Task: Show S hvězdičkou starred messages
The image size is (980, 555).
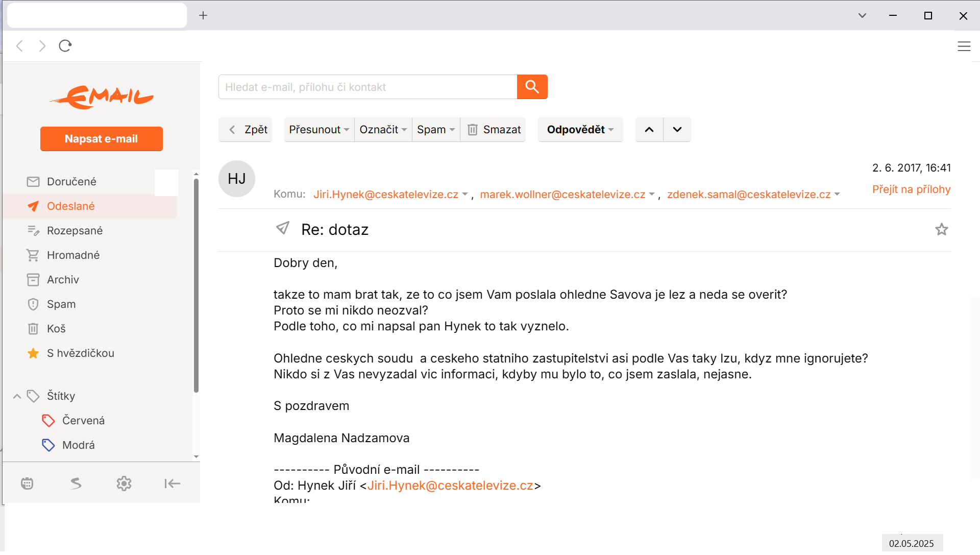Action: 90,353
